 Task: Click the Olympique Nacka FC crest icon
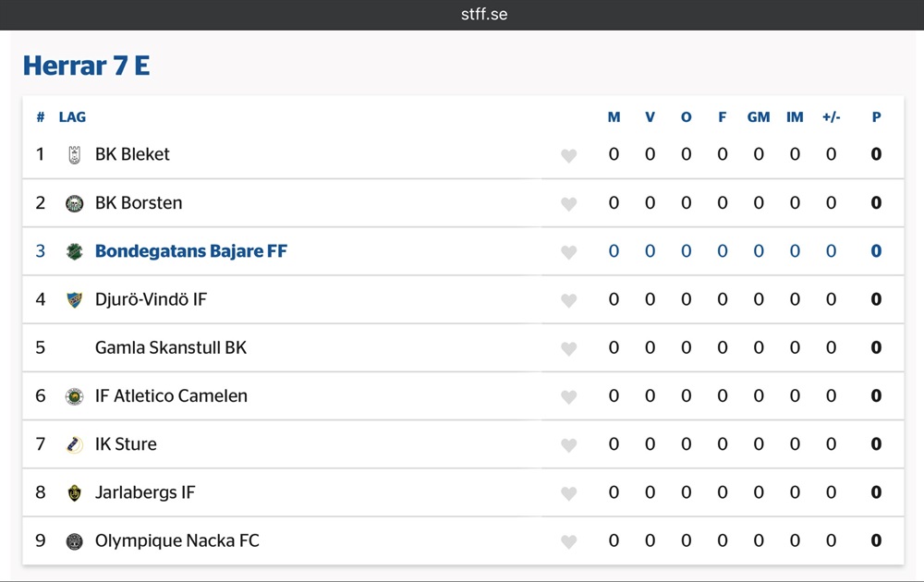point(75,541)
